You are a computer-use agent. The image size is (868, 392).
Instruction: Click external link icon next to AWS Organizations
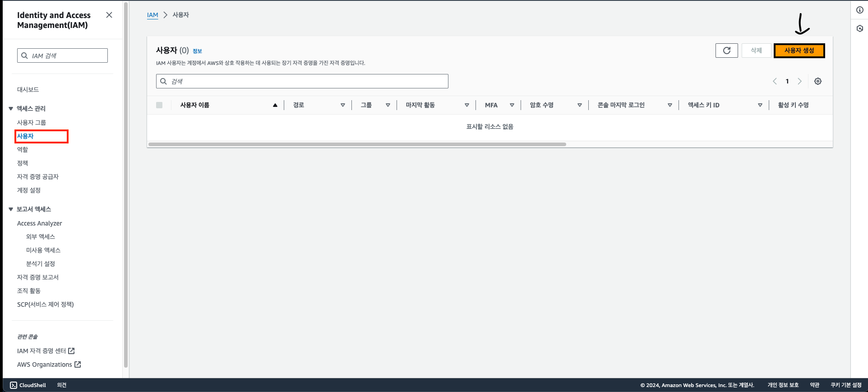[x=78, y=364]
